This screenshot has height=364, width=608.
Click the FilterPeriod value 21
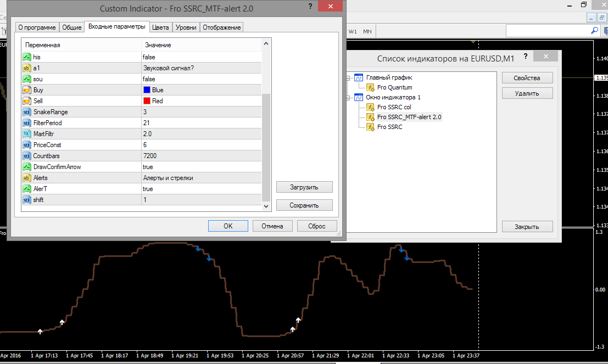point(201,123)
